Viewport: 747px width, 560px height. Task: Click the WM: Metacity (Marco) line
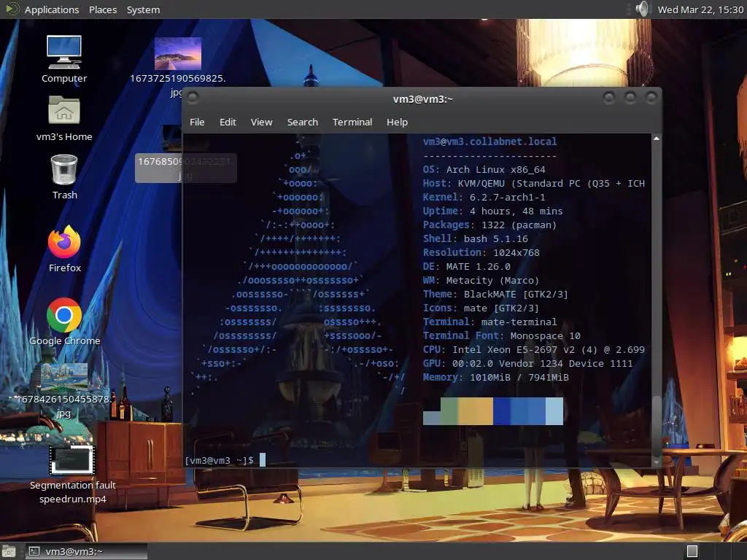pos(481,281)
